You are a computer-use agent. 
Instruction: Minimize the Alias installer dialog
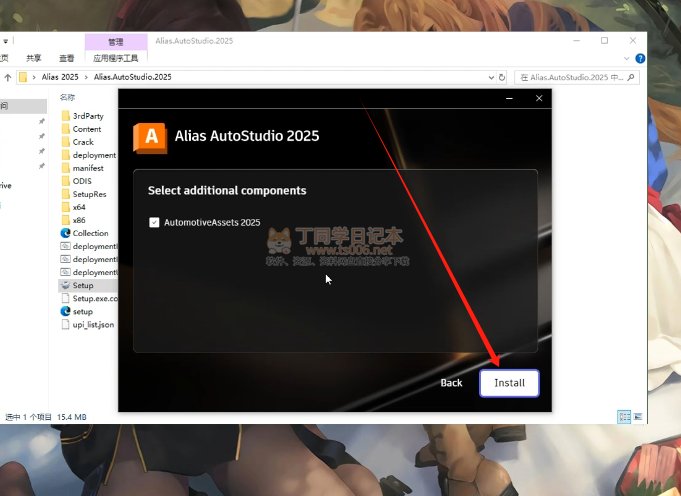[x=509, y=99]
